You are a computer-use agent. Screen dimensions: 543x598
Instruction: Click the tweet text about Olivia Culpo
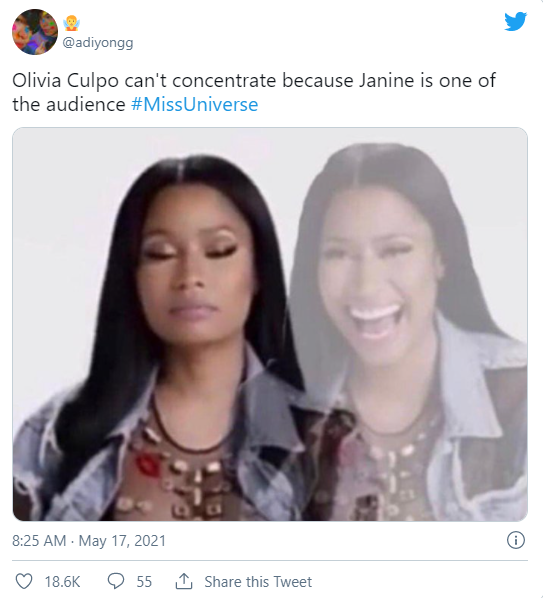pos(254,92)
